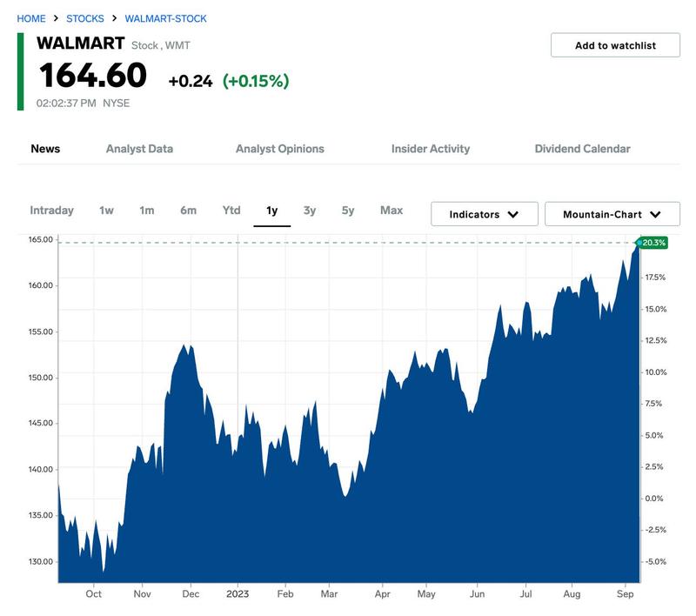The width and height of the screenshot is (696, 616).
Task: Click the WALMART stock name heading
Action: click(81, 43)
